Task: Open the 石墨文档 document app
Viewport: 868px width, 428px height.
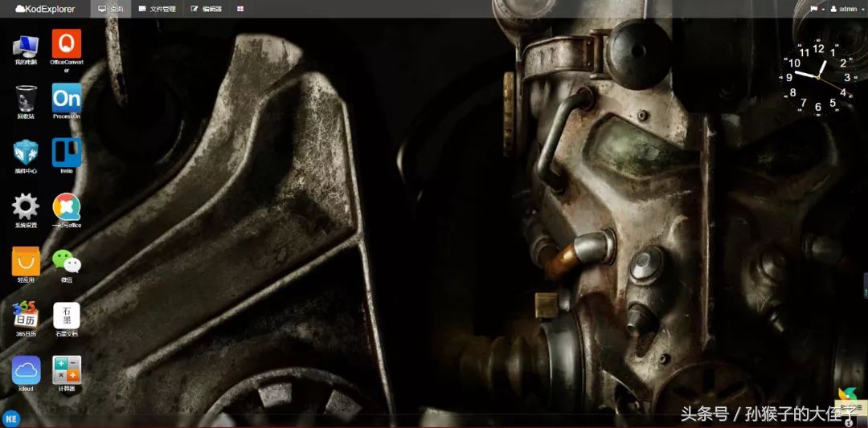Action: point(67,316)
